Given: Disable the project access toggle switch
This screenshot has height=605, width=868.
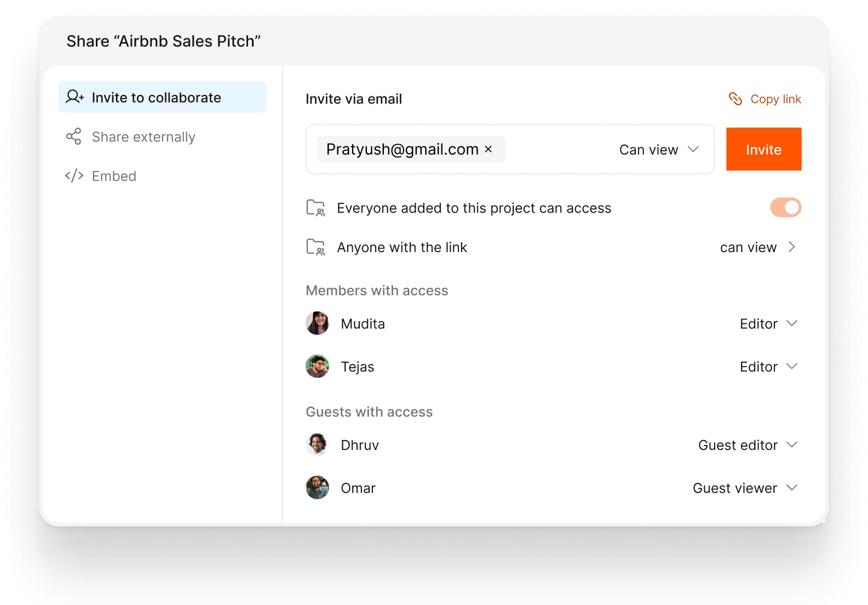Looking at the screenshot, I should (786, 208).
